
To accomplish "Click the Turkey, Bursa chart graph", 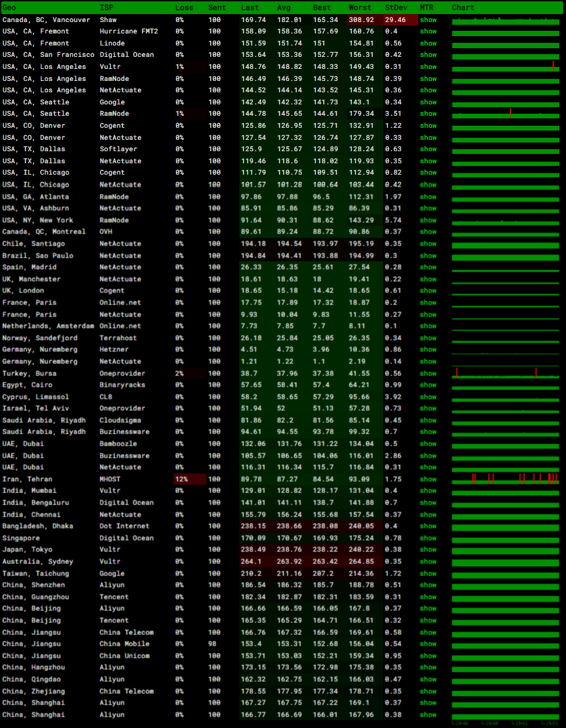I will tap(505, 373).
